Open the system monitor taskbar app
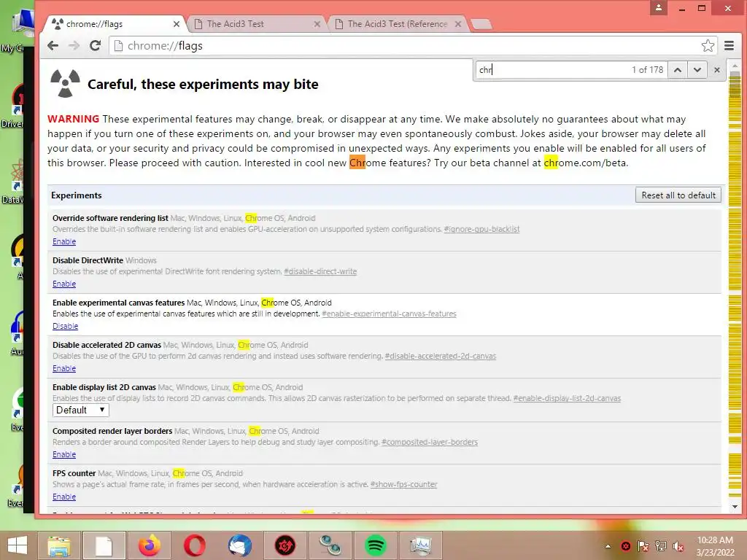The width and height of the screenshot is (747, 560). pyautogui.click(x=421, y=545)
